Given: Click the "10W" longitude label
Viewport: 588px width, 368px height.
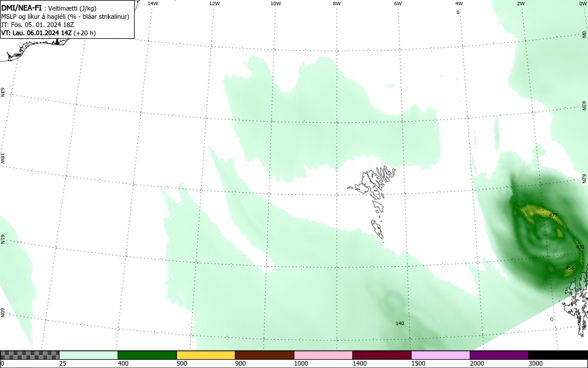Looking at the screenshot, I should pyautogui.click(x=276, y=4).
